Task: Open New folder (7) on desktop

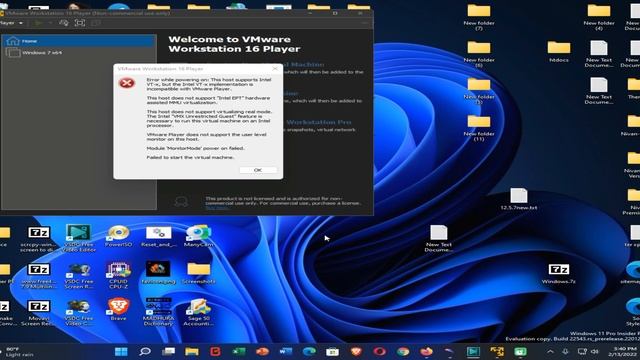Action: (479, 17)
